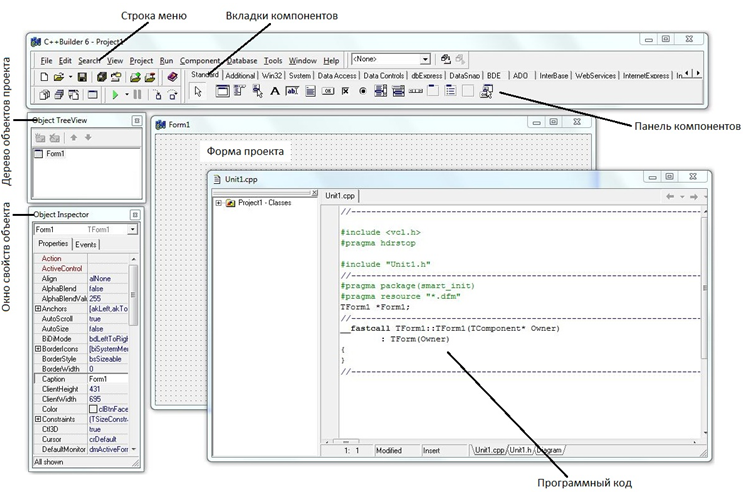Click the Trace Into debug icon
743x492 pixels.
click(x=158, y=95)
